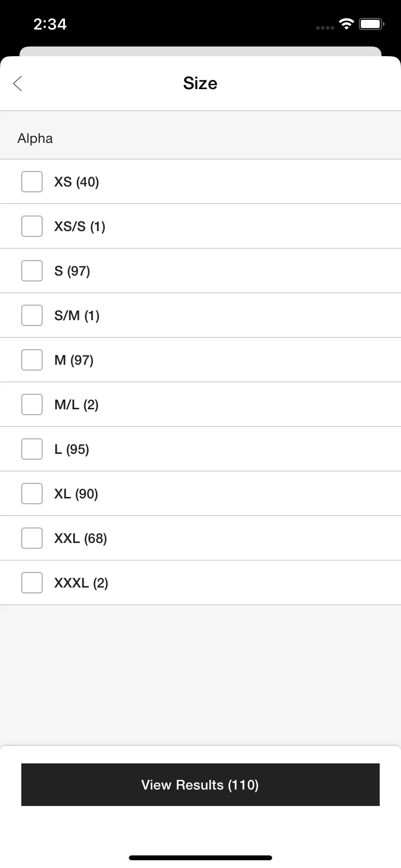The height and width of the screenshot is (868, 401).
Task: Tap the cellular signal dots icon
Action: tap(325, 28)
